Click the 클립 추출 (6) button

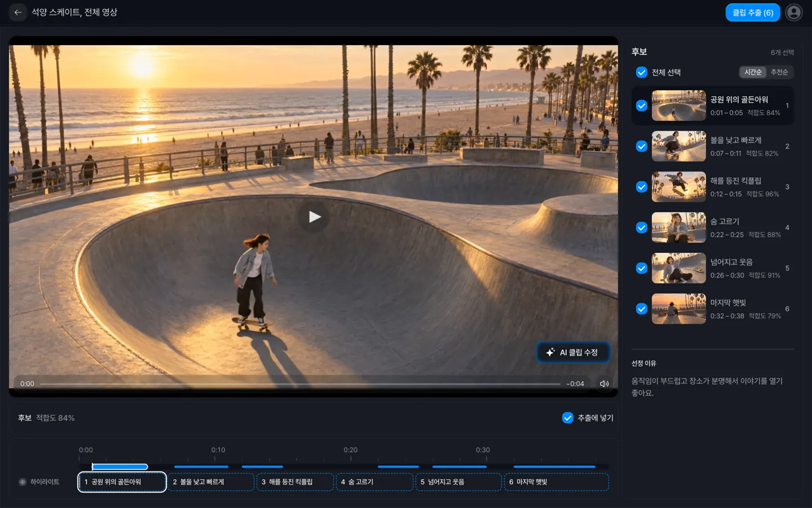click(x=753, y=12)
